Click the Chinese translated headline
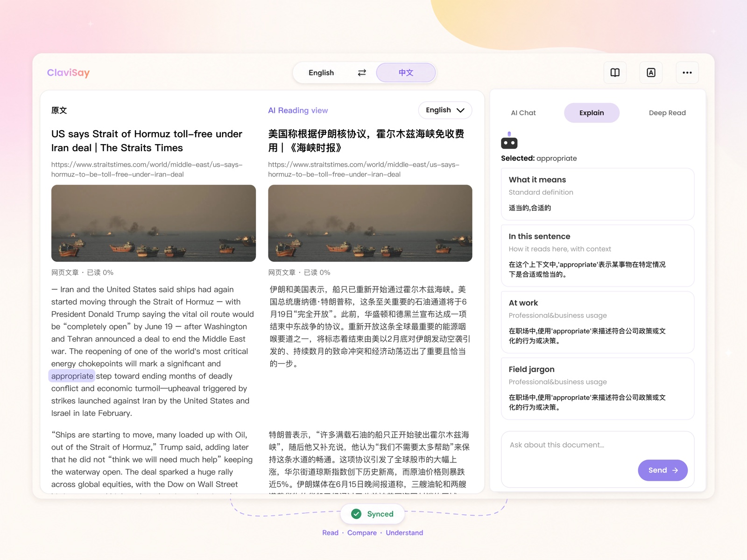The width and height of the screenshot is (747, 560). point(366,141)
